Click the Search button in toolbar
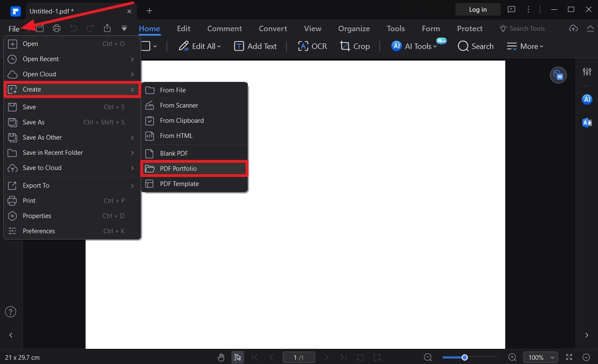 point(476,46)
